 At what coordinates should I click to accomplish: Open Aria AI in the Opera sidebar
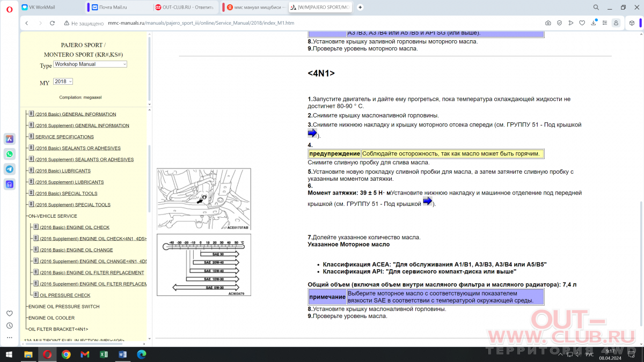(10, 139)
